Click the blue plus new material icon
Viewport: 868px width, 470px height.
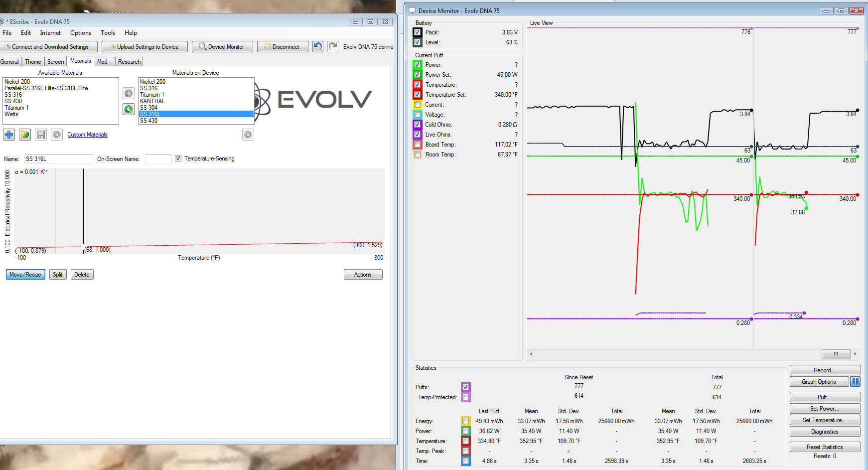[9, 135]
